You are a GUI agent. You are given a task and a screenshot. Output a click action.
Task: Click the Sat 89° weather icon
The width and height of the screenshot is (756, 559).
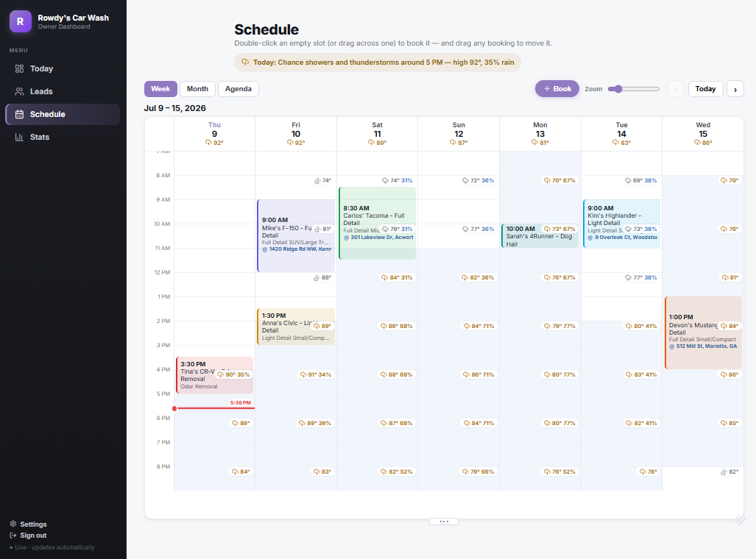[x=371, y=143]
